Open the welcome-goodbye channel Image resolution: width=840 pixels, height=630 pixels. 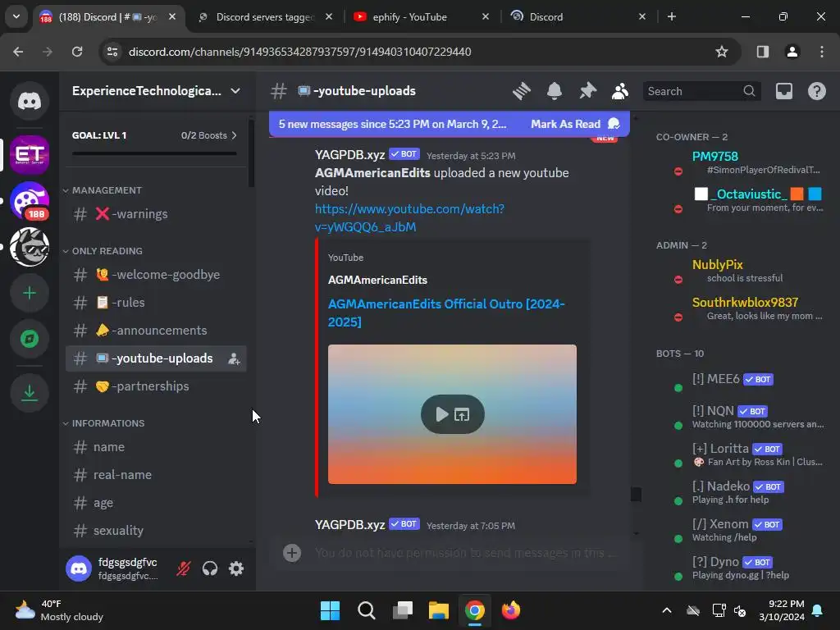tap(156, 275)
